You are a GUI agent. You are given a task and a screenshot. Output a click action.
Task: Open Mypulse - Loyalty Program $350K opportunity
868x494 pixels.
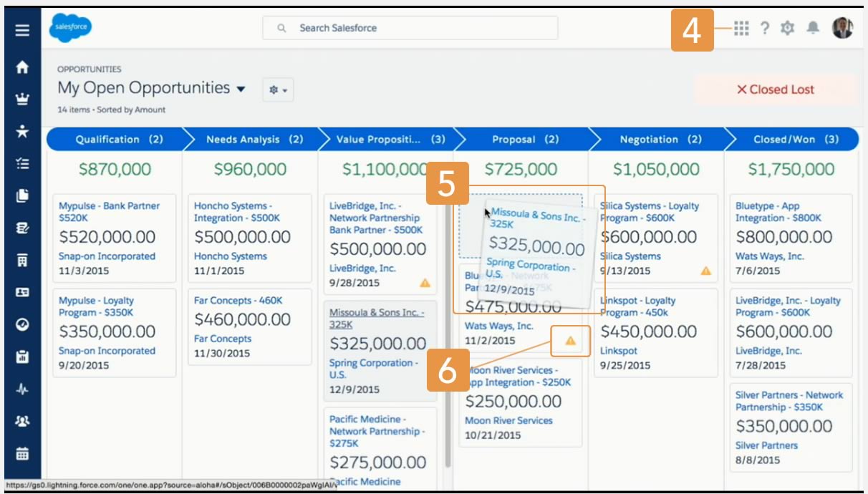coord(96,306)
